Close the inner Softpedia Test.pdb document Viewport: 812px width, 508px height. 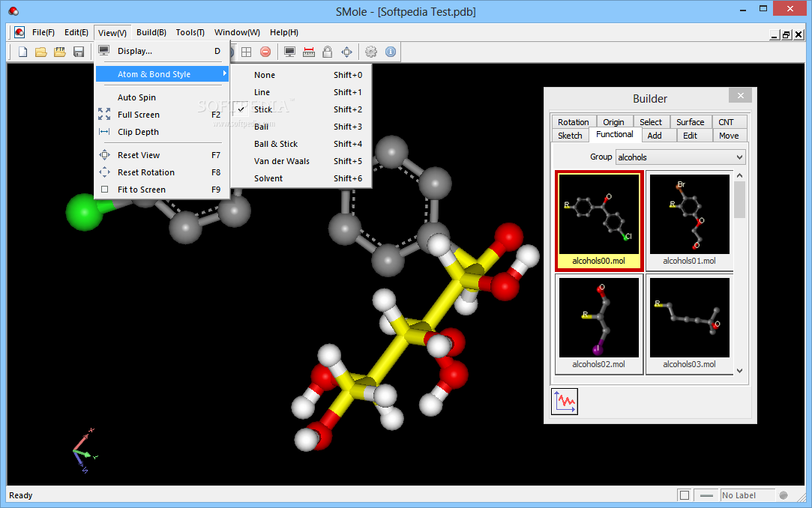[798, 34]
